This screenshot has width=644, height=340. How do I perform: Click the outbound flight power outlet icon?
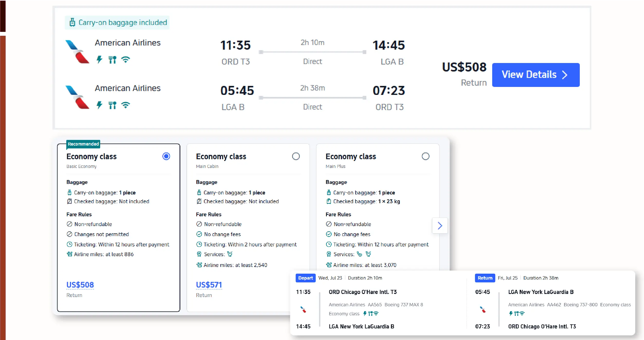tap(99, 60)
